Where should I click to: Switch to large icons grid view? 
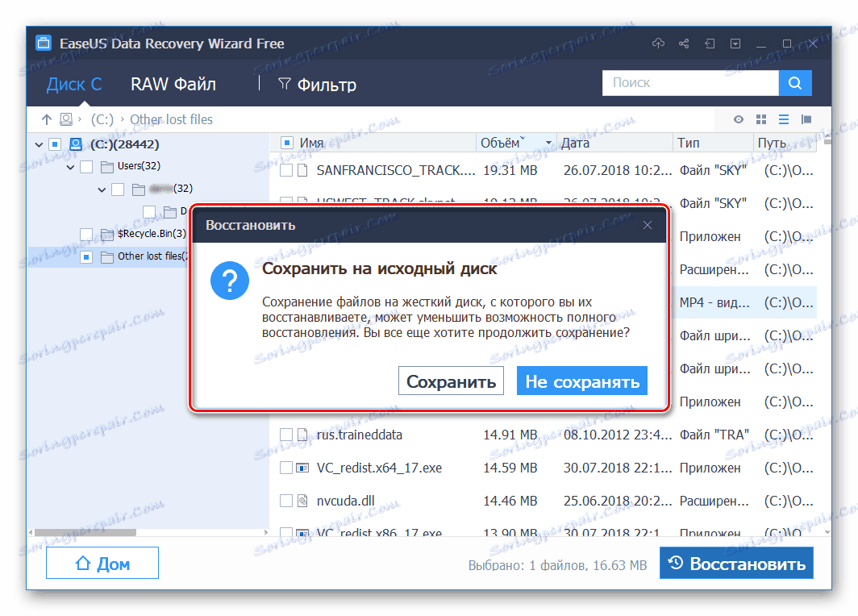pos(761,119)
